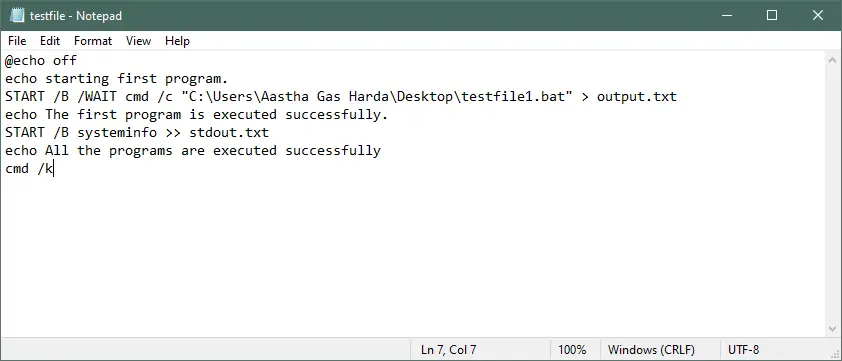Viewport: 842px width, 361px height.
Task: Open the Help menu
Action: click(177, 41)
